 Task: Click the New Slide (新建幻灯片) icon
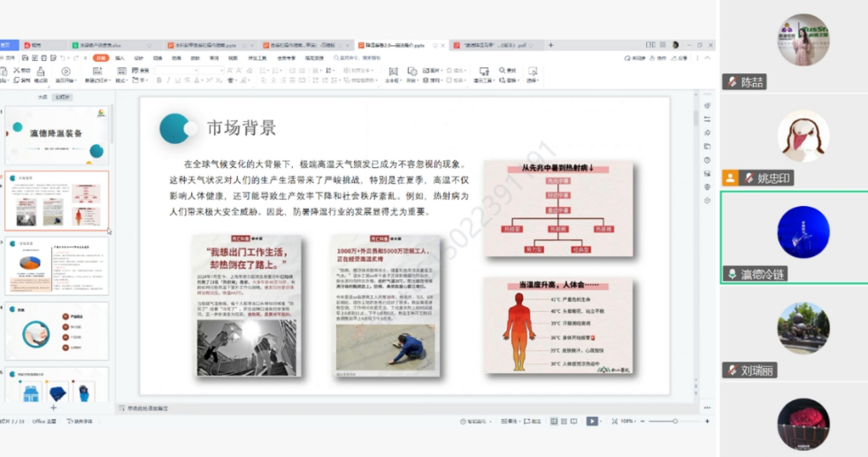[97, 72]
